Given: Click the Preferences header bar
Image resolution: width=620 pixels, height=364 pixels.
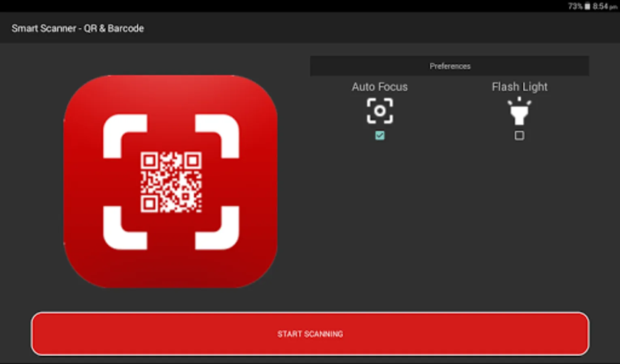Looking at the screenshot, I should (450, 66).
